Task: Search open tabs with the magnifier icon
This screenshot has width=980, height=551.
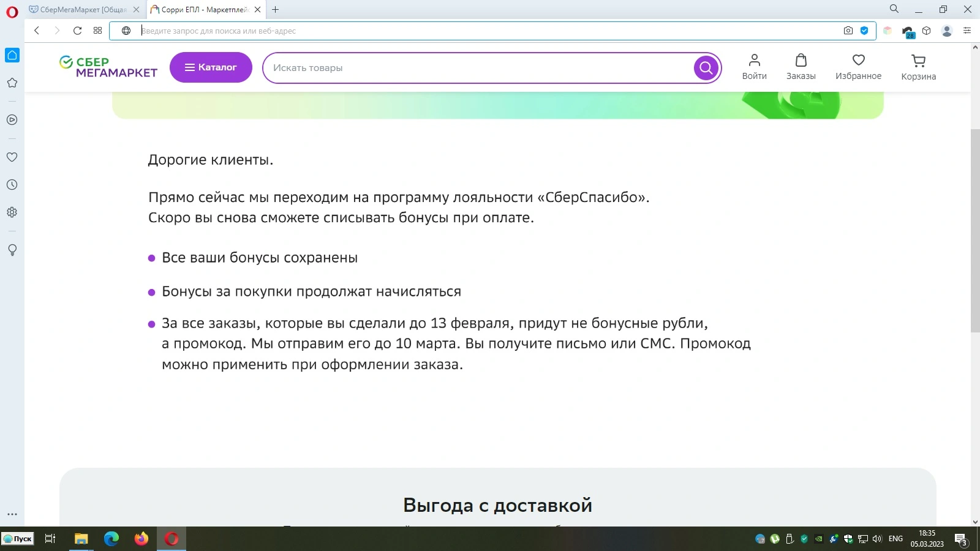Action: click(x=894, y=9)
